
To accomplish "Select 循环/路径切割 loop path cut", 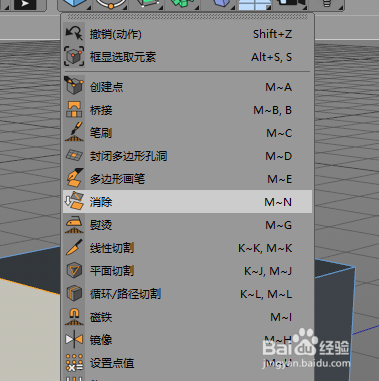I will point(187,294).
